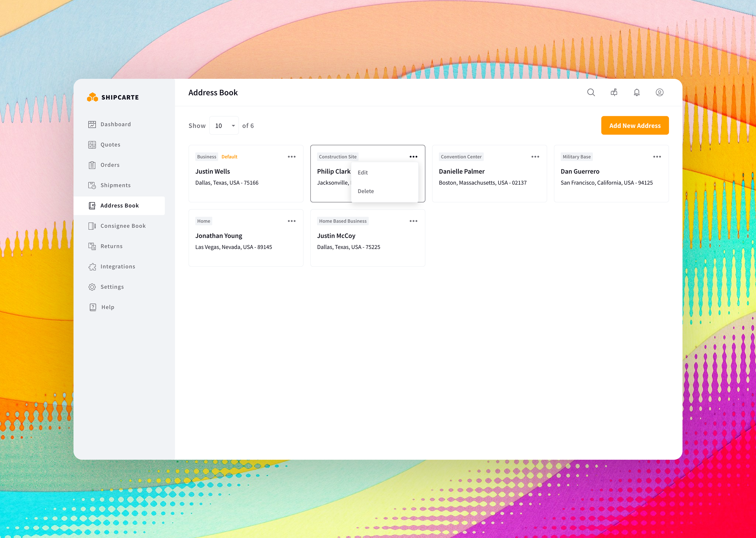756x538 pixels.
Task: Click the Returns sidebar icon
Action: 92,246
